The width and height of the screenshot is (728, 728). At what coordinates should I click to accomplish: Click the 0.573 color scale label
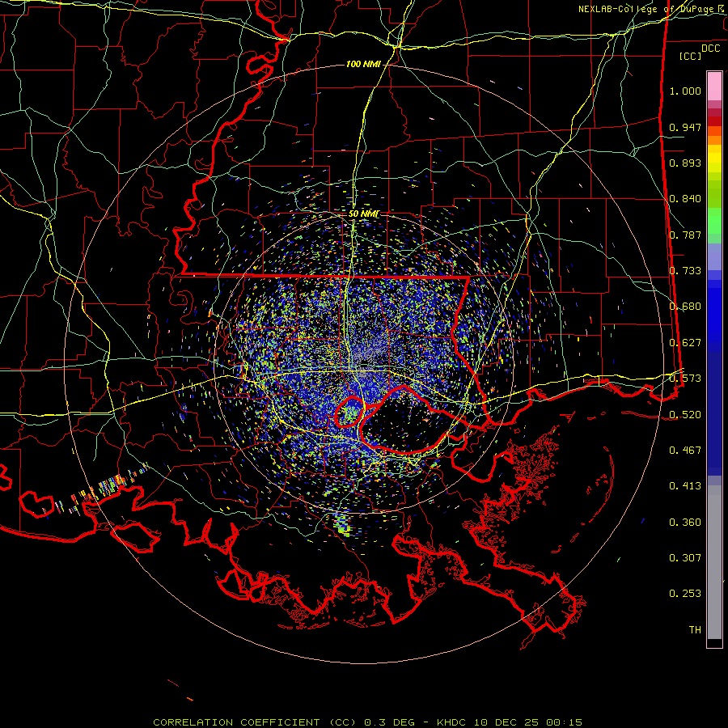685,379
